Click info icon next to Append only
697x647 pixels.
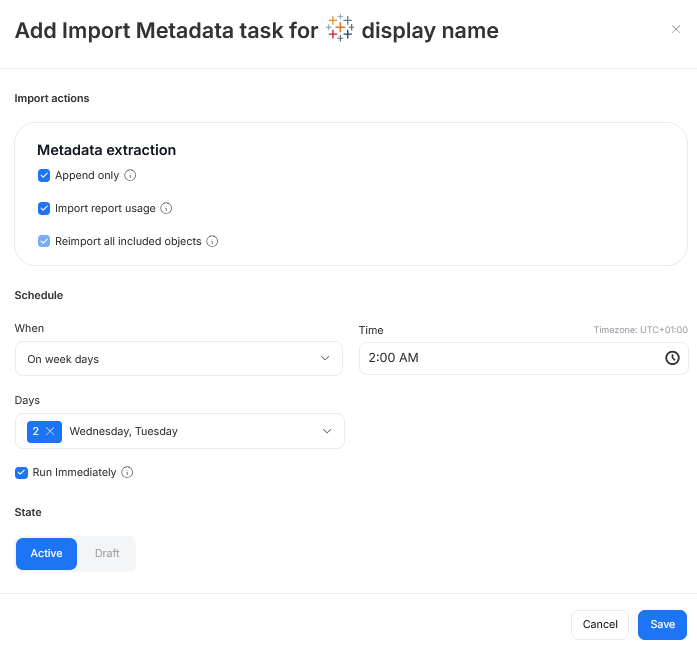point(130,176)
